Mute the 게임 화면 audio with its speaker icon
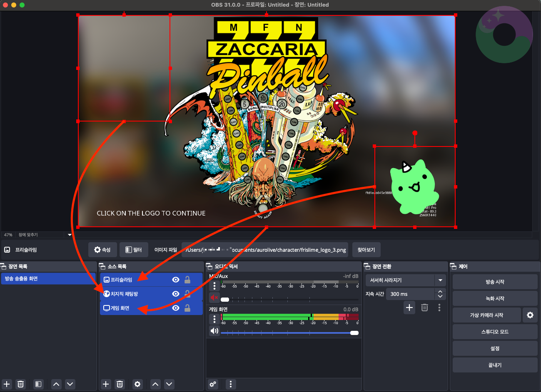 tap(214, 331)
